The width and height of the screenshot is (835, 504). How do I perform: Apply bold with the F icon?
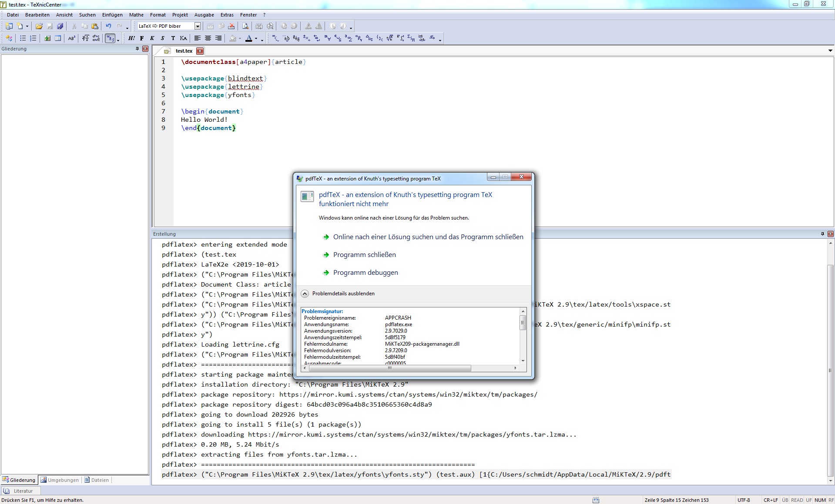[142, 38]
